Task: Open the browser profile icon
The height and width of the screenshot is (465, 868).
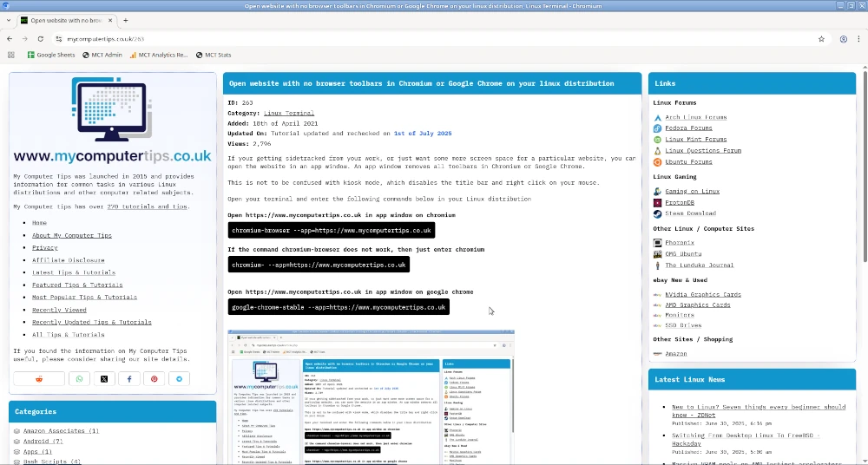Action: click(843, 39)
